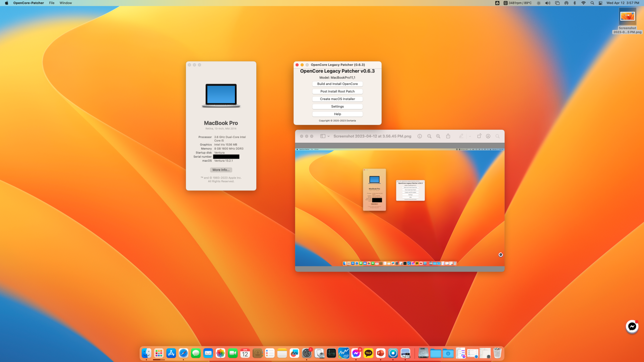Open the Downloads folder in the Dock

pos(448,353)
